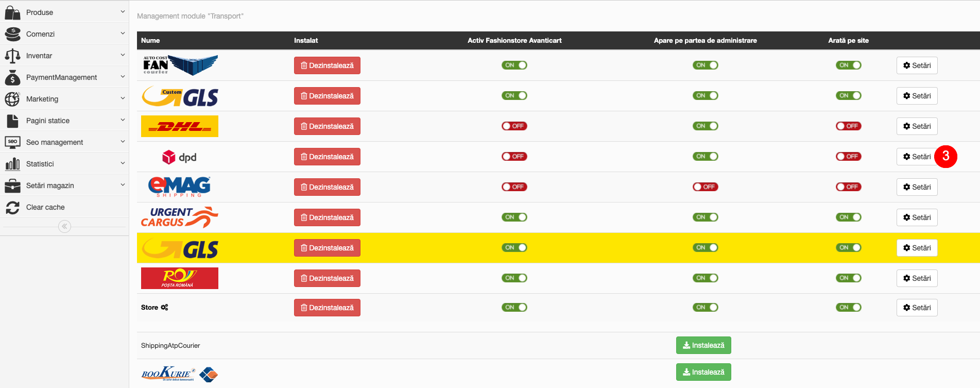Click Instalează for ShippingAtpCourier

(703, 345)
